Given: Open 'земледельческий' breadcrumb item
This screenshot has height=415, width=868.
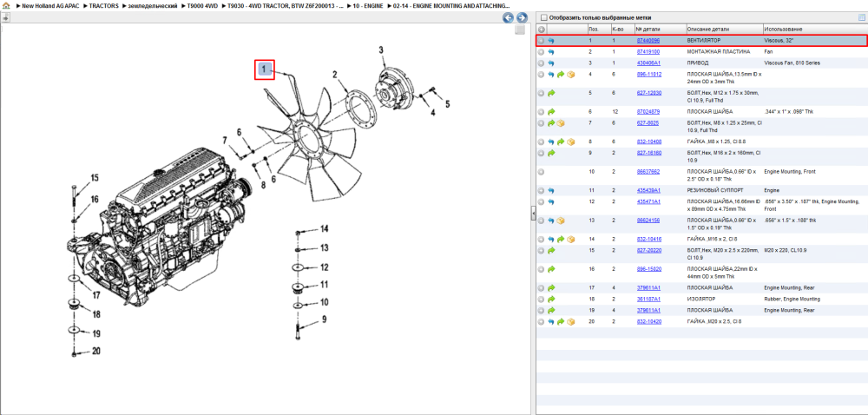Looking at the screenshot, I should (153, 5).
